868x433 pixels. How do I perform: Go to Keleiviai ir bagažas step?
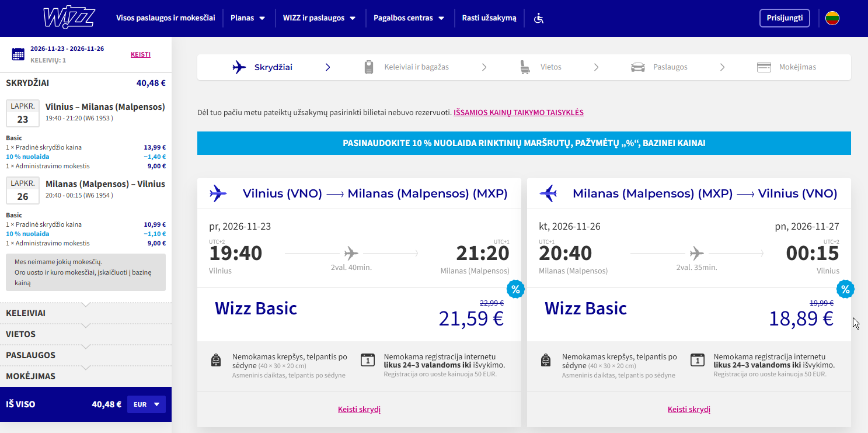tap(406, 67)
